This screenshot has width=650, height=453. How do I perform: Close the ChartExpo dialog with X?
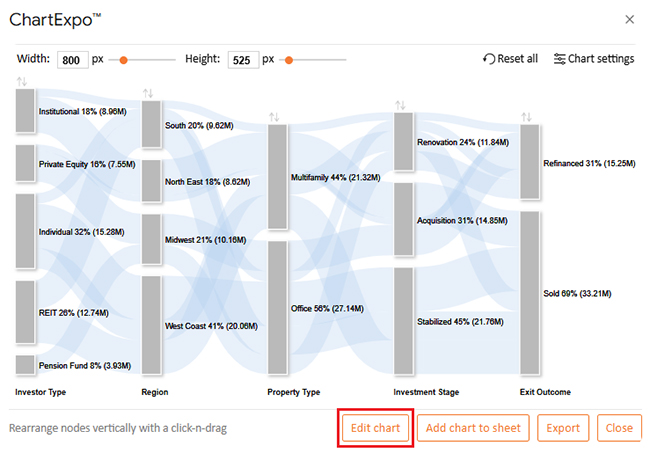[x=629, y=19]
